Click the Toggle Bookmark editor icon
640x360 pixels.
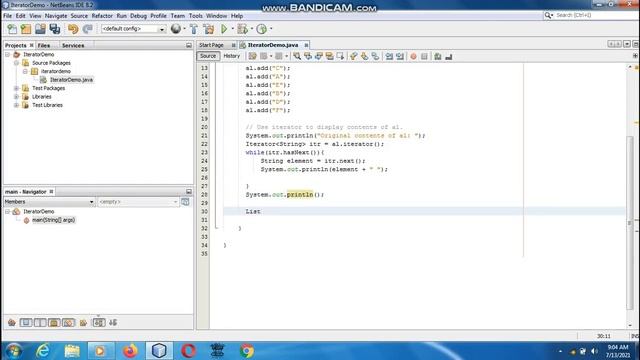tap(375, 56)
